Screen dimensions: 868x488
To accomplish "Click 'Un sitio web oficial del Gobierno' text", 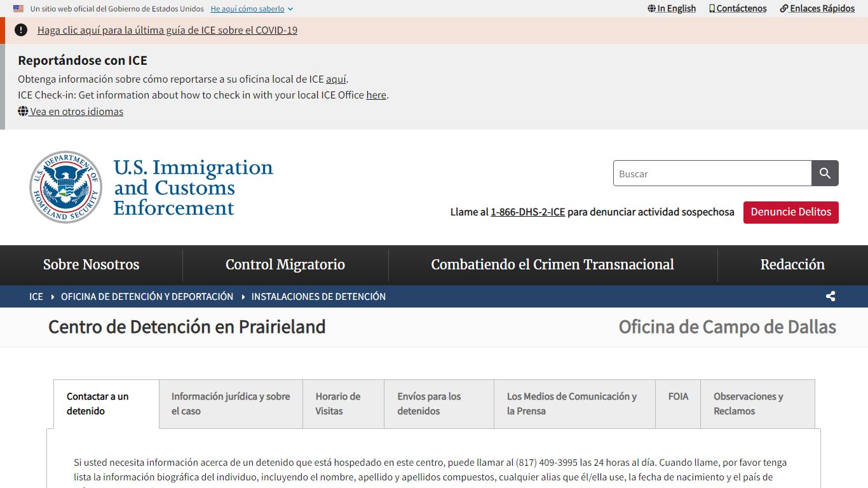I will pyautogui.click(x=118, y=9).
